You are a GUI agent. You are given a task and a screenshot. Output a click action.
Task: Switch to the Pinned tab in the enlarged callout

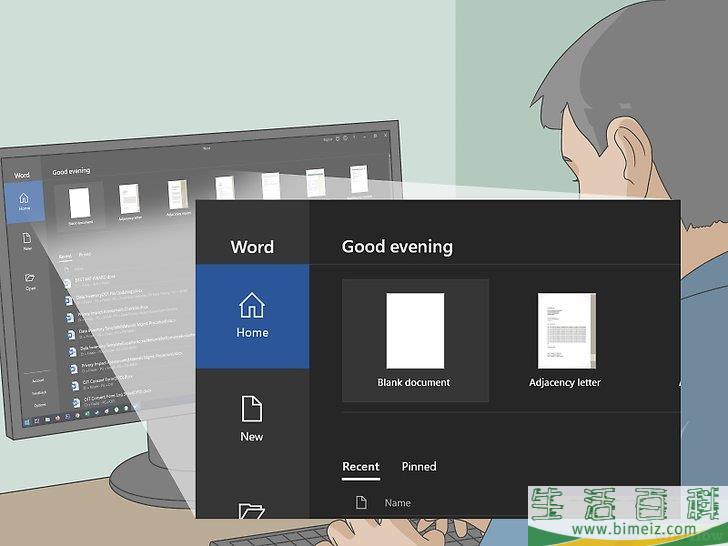click(x=419, y=467)
